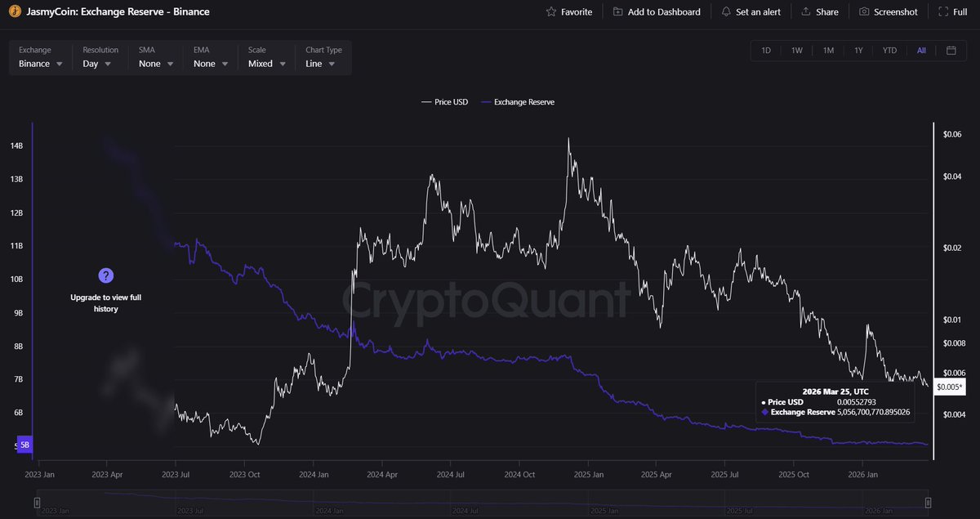The width and height of the screenshot is (980, 519).
Task: Click the 2025 Apr x-axis label
Action: pyautogui.click(x=657, y=473)
